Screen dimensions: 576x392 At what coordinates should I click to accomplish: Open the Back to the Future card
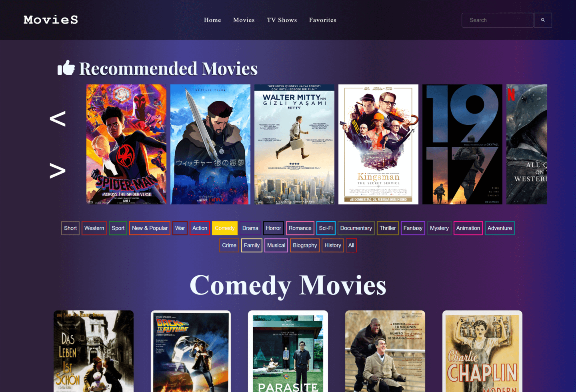(x=191, y=351)
